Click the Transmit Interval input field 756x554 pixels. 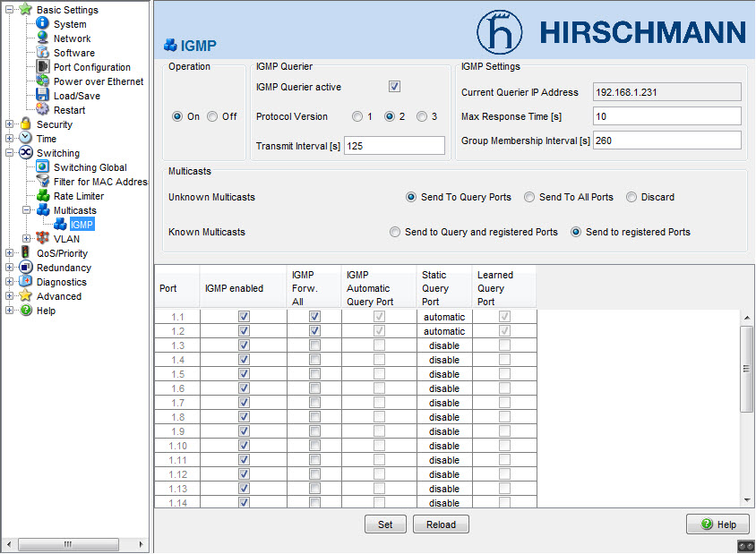(394, 144)
